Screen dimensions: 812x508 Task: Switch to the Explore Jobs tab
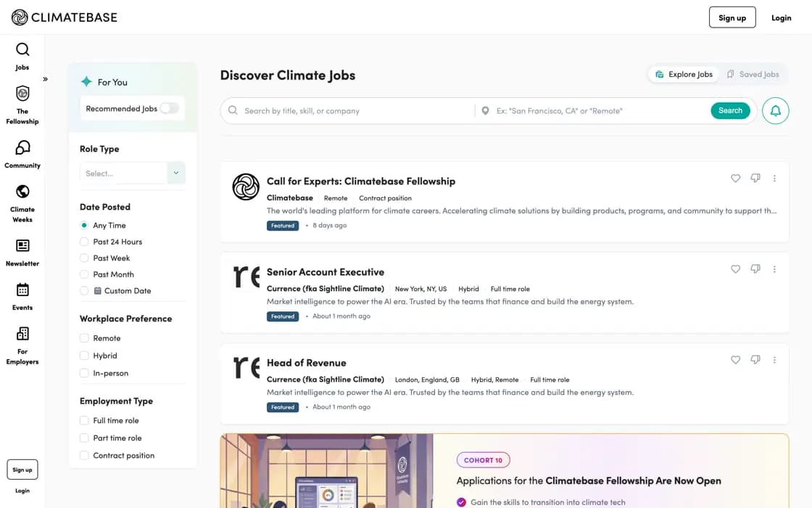coord(684,75)
